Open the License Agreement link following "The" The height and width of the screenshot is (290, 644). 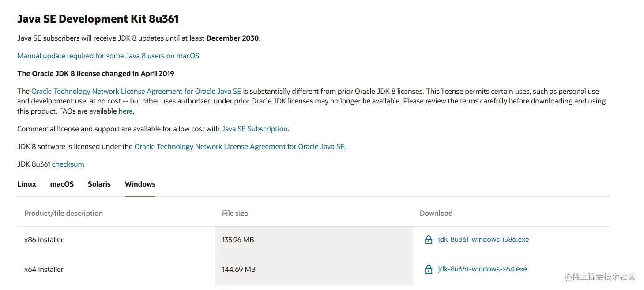click(136, 92)
